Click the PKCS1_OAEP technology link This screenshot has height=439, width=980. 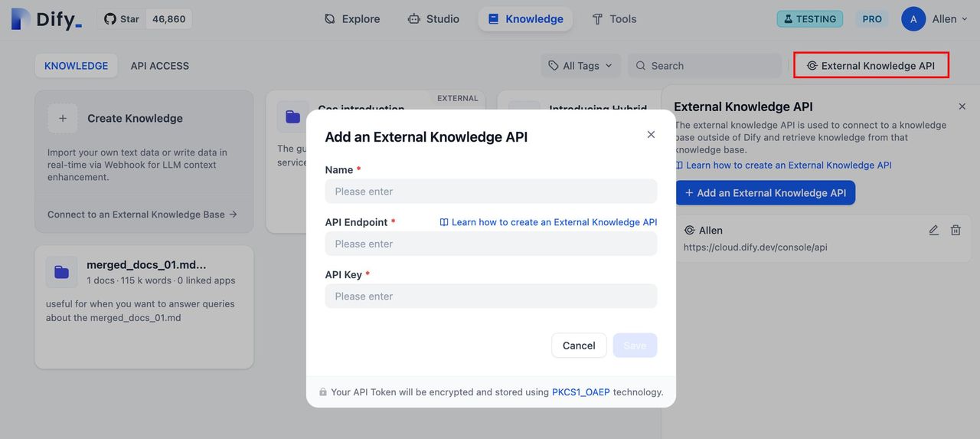coord(580,392)
